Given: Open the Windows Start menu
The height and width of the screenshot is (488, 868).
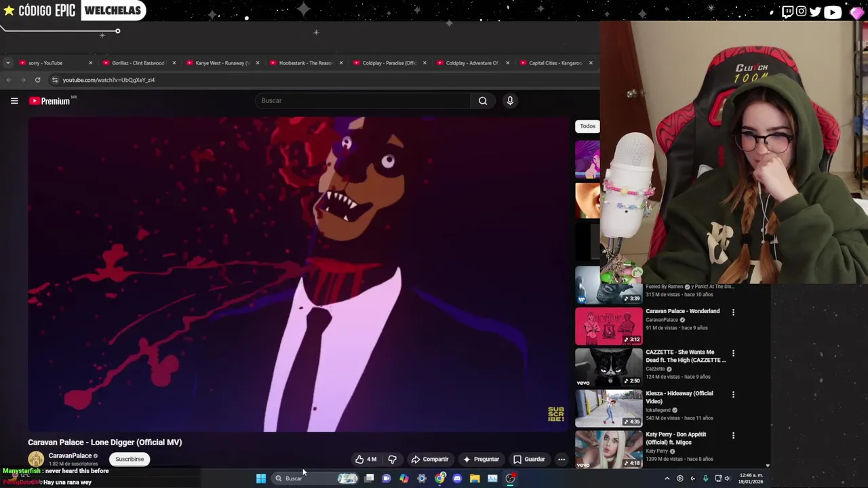Looking at the screenshot, I should pos(261,479).
